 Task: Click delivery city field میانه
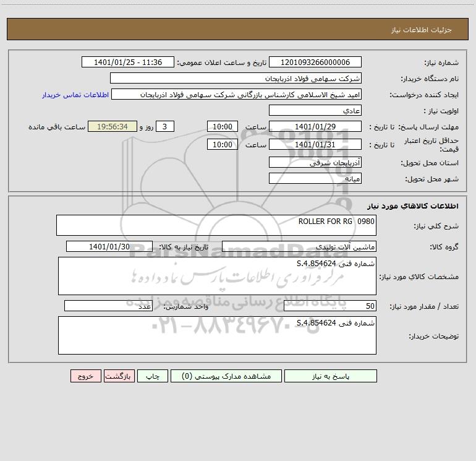[x=315, y=179]
